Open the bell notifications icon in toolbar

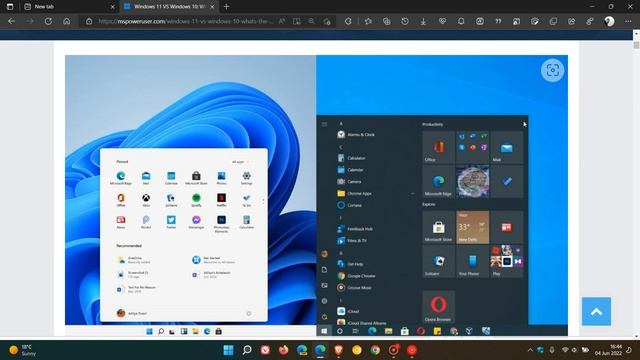tap(461, 21)
